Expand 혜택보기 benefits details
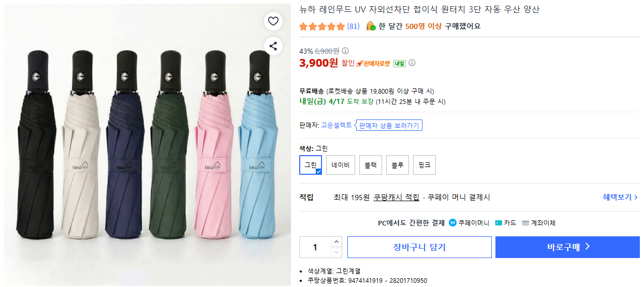Viewport: 644px width, 287px height. [x=620, y=197]
